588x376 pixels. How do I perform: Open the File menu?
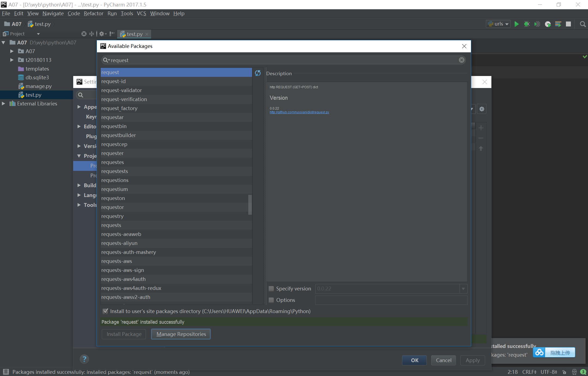[x=6, y=13]
